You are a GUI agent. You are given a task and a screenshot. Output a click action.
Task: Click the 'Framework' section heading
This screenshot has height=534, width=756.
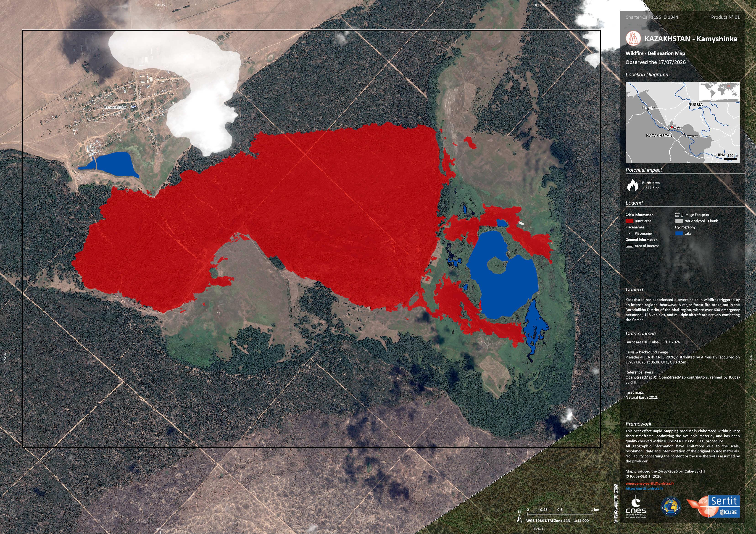pos(638,424)
